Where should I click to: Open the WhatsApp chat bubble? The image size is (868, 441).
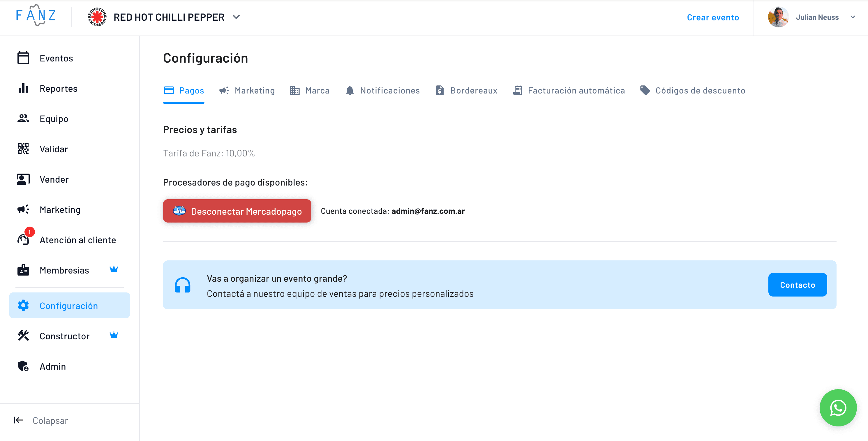(x=838, y=408)
